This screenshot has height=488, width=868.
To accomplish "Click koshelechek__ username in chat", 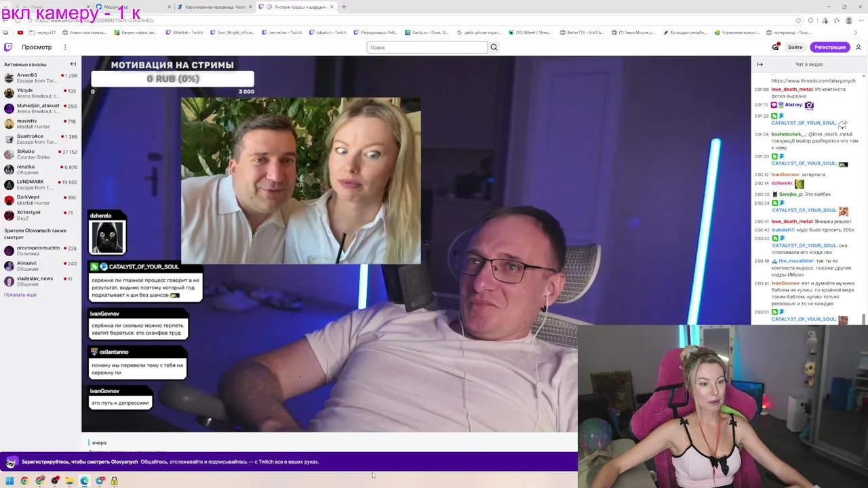I will 789,134.
